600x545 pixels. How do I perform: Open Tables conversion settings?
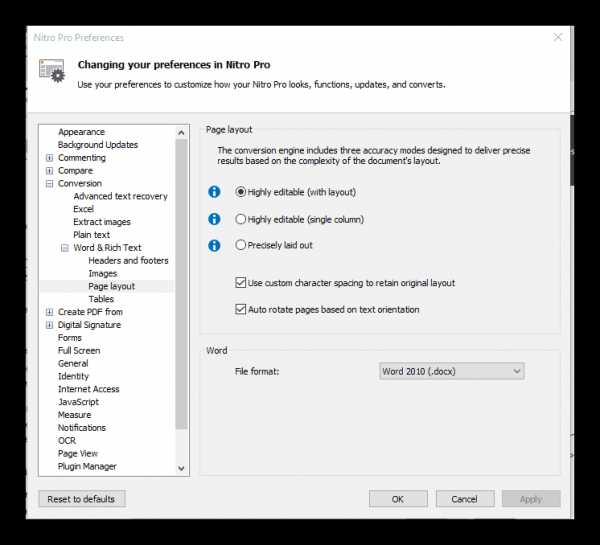(x=101, y=299)
